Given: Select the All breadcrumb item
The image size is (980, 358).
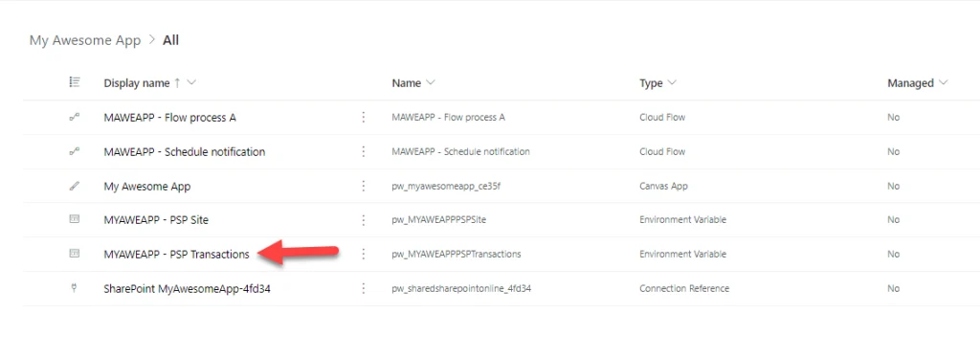Looking at the screenshot, I should [x=170, y=40].
